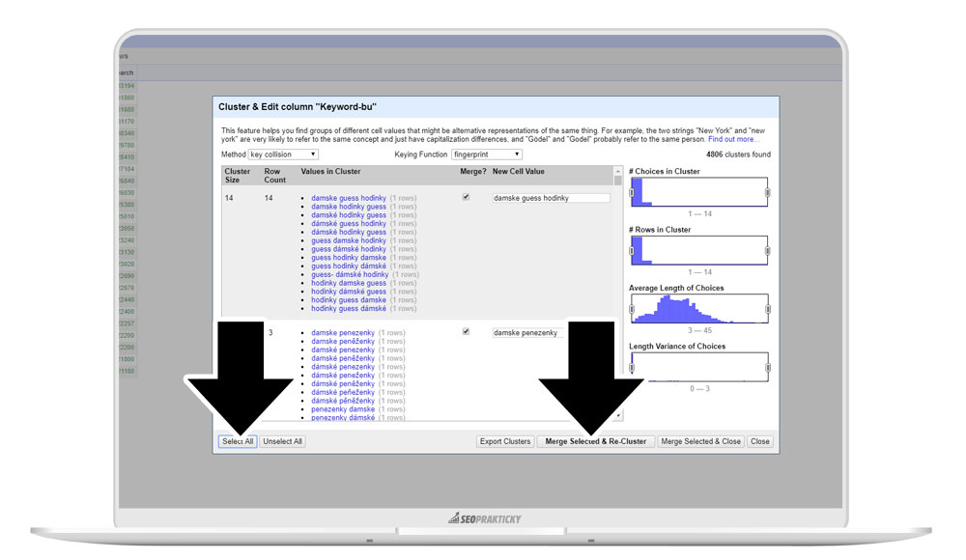This screenshot has width=966, height=560.
Task: Choose the value link "guess damske hodinky"
Action: pyautogui.click(x=349, y=240)
